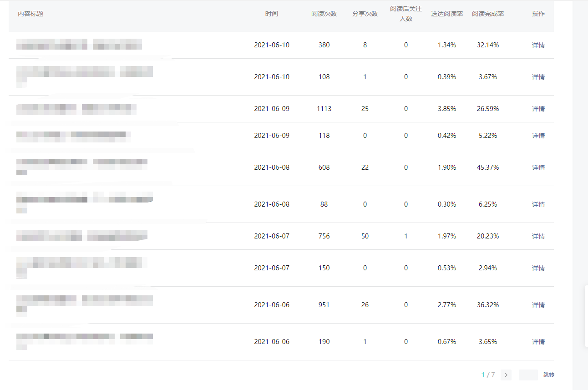Click the 内容标题 column header
The image size is (588, 390).
30,14
